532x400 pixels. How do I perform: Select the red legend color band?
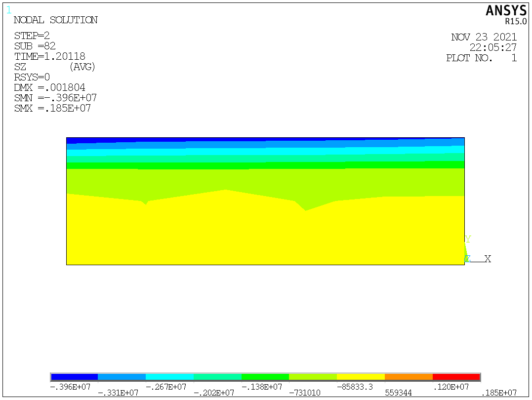coord(456,377)
